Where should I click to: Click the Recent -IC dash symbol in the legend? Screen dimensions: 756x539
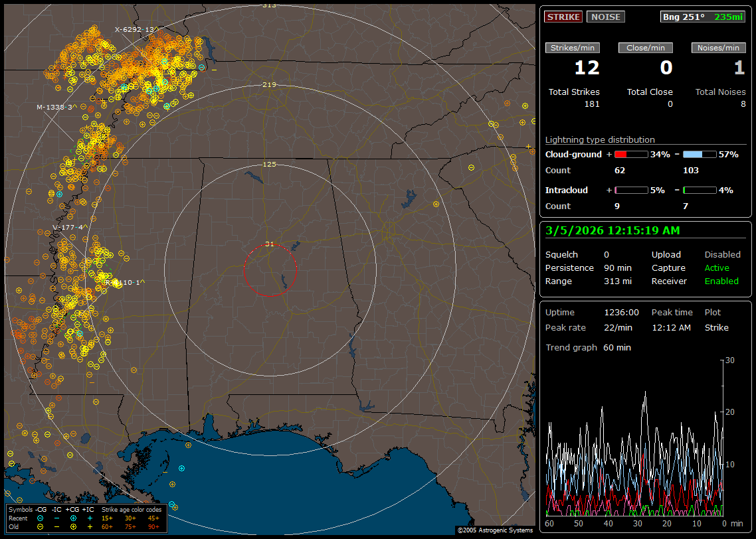57,518
